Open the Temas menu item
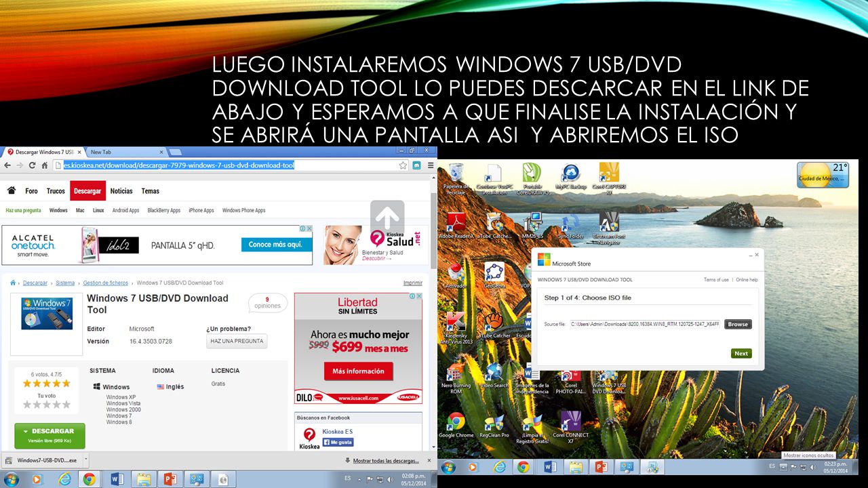The width and height of the screenshot is (868, 488). coord(151,191)
